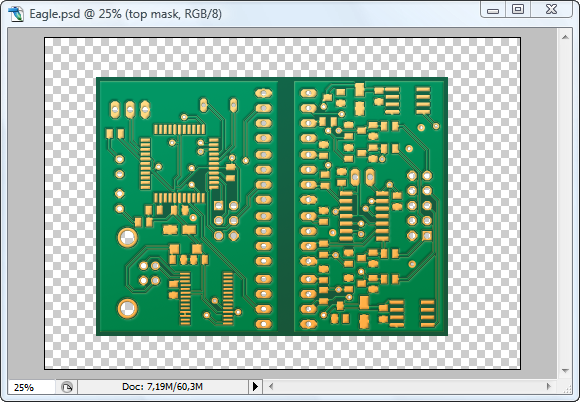The image size is (580, 402).
Task: Close the Eagle.psd document window
Action: click(551, 10)
